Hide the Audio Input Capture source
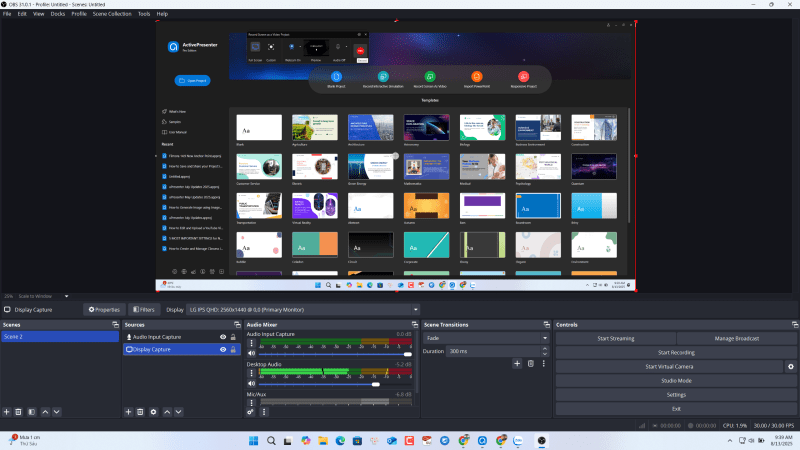This screenshot has height=450, width=800. click(223, 337)
